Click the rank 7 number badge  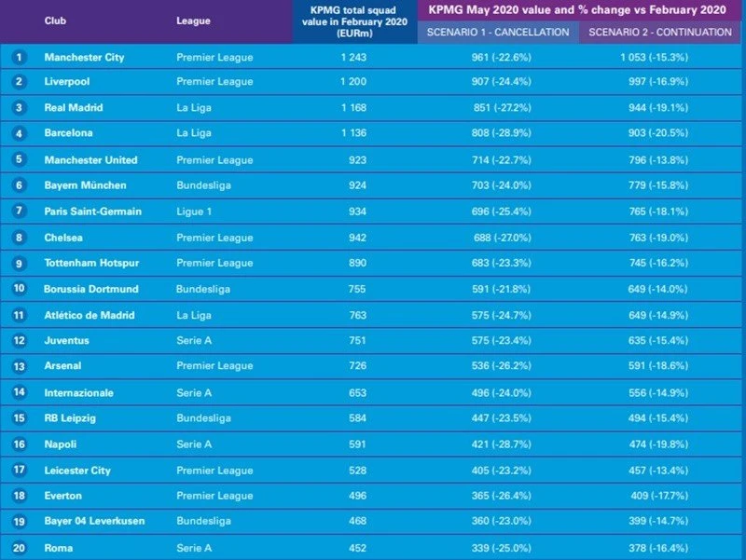(18, 212)
